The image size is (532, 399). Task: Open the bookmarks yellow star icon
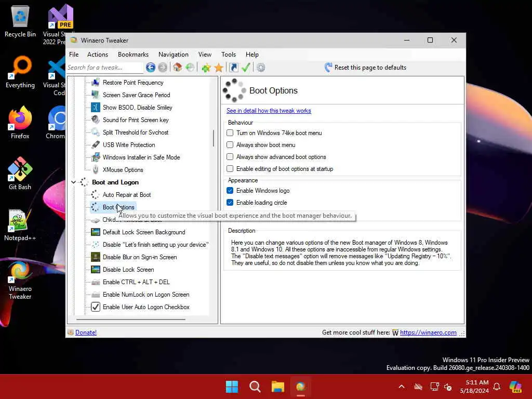[219, 68]
